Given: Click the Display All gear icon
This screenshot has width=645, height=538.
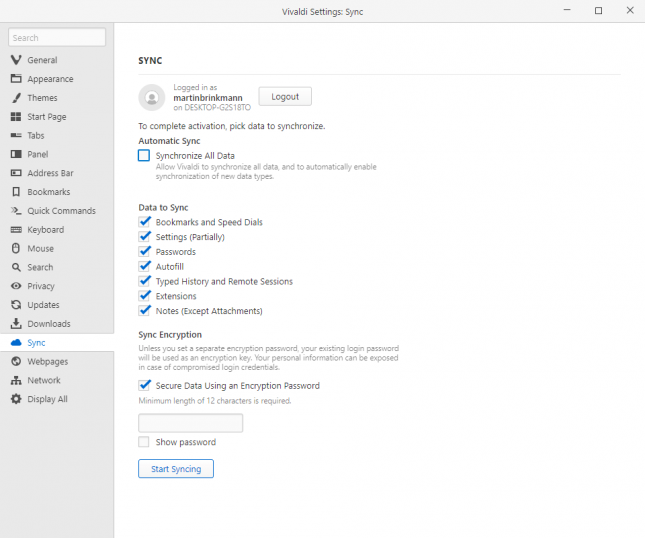Looking at the screenshot, I should coord(16,399).
